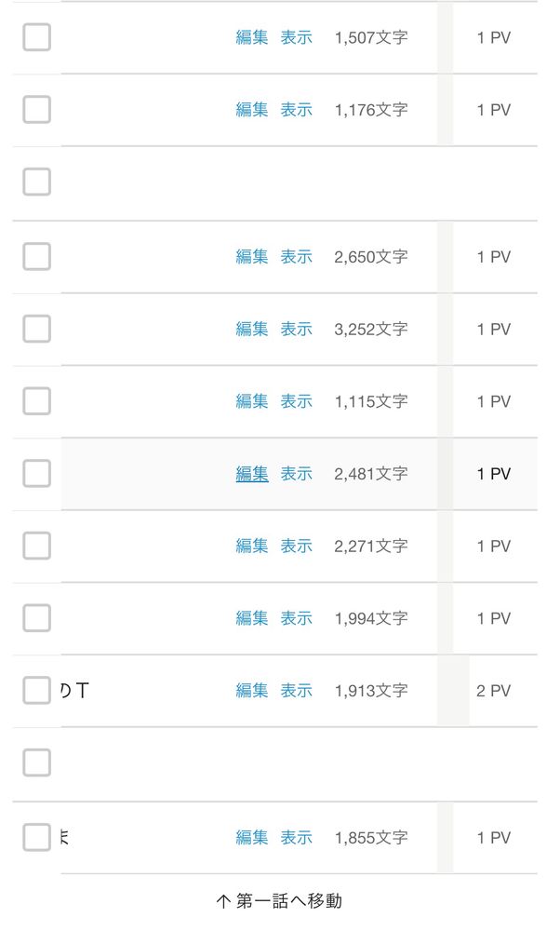Click the 2 PV view count
Screen dimensions: 560x931
click(x=494, y=691)
